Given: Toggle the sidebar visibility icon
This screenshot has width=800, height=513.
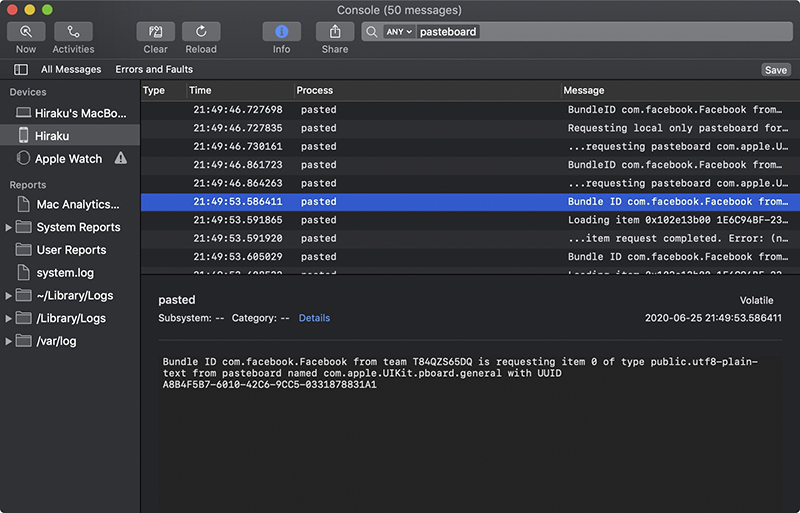Looking at the screenshot, I should pyautogui.click(x=21, y=69).
